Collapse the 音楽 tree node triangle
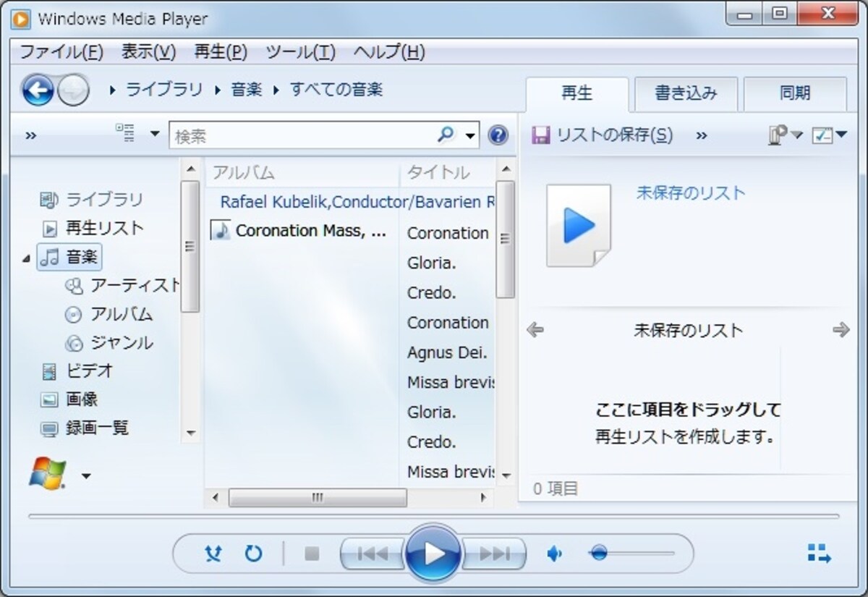Viewport: 868px width, 597px height. [27, 258]
